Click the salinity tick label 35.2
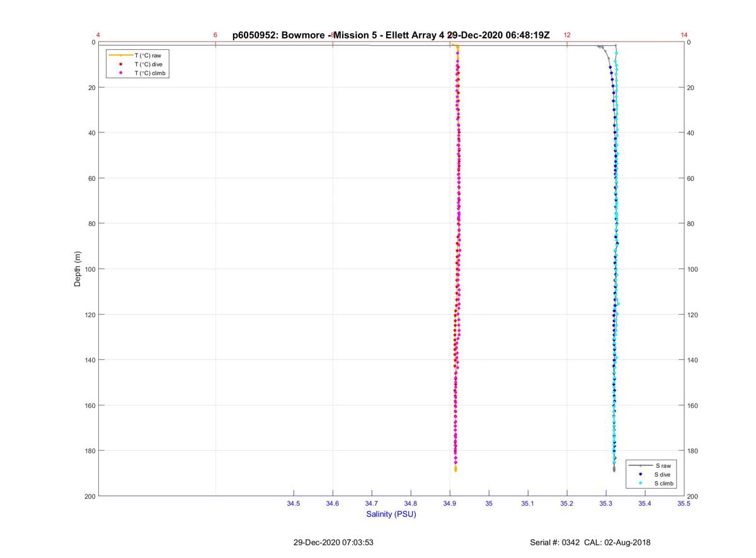 [x=567, y=504]
